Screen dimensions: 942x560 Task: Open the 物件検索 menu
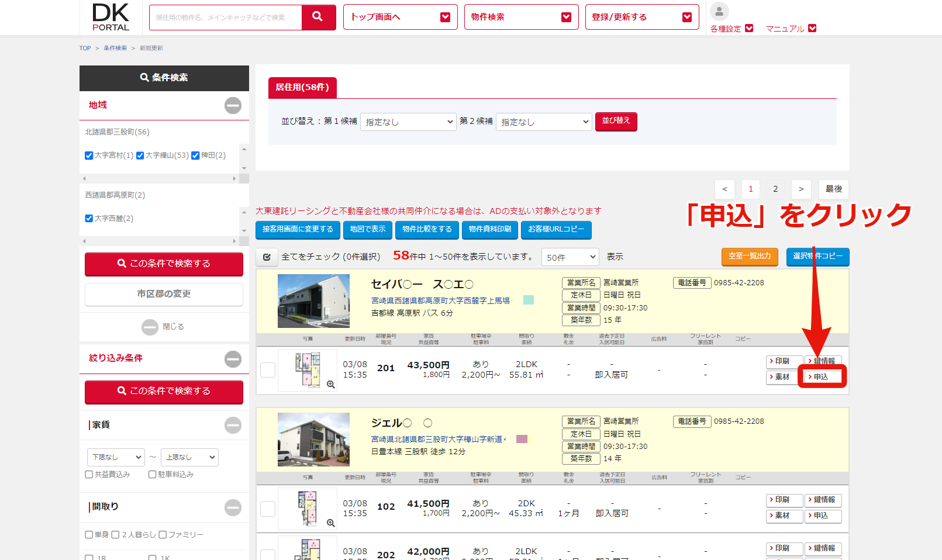click(520, 17)
